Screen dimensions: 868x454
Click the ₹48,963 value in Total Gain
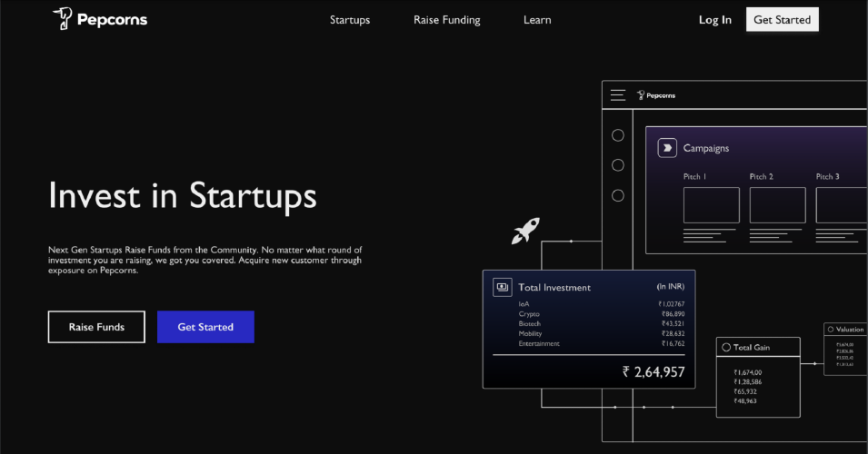[x=745, y=401]
